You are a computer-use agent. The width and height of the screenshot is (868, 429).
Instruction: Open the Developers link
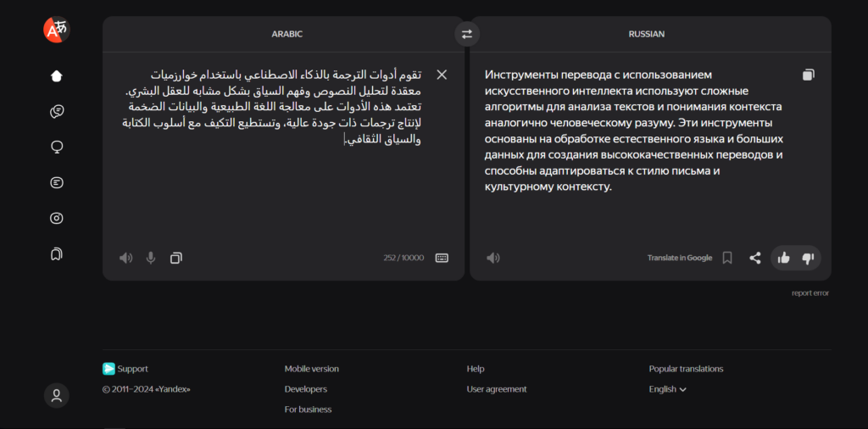[305, 389]
